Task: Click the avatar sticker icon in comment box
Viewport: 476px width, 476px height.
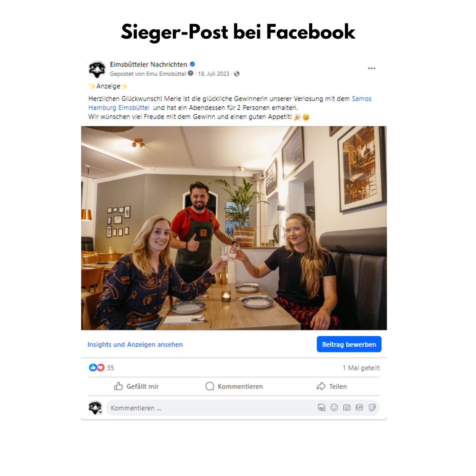Action: (x=322, y=408)
